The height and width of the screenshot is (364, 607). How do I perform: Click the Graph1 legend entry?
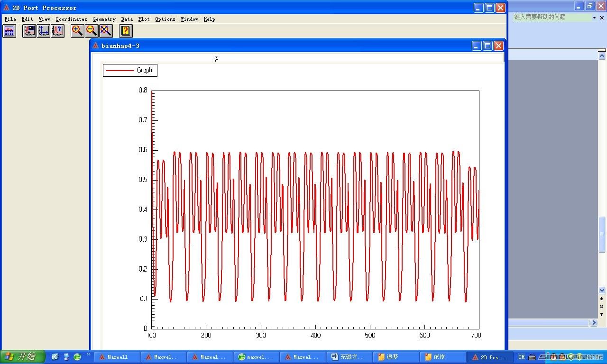(130, 70)
